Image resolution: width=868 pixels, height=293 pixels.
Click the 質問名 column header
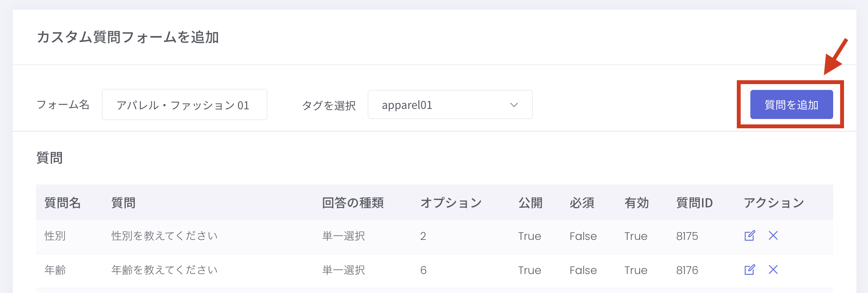pyautogui.click(x=62, y=203)
